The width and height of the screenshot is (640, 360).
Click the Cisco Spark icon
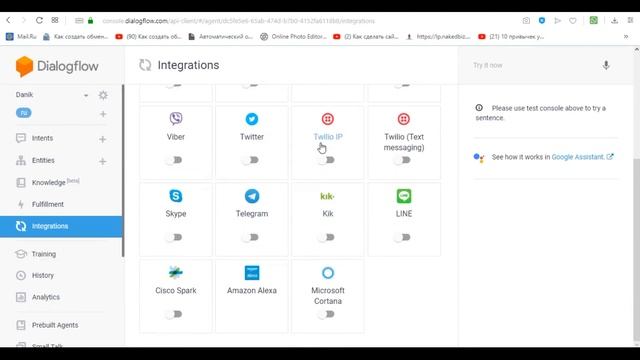[x=176, y=272]
